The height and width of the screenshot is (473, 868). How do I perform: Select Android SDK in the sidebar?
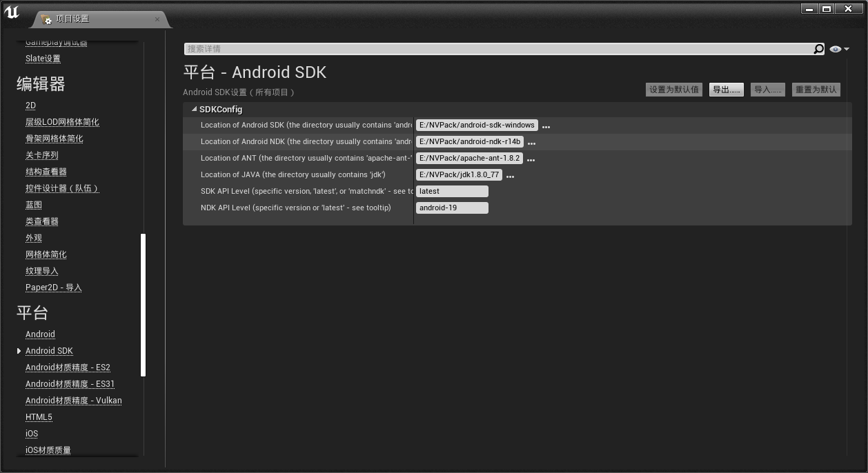pyautogui.click(x=49, y=351)
